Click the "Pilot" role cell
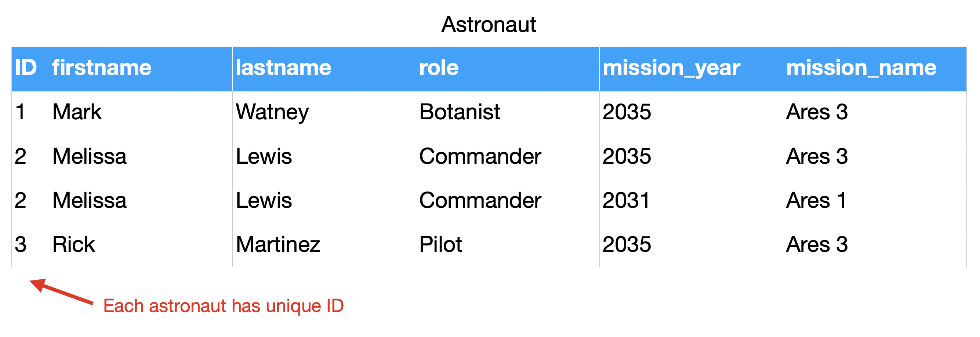Image resolution: width=980 pixels, height=337 pixels. click(x=440, y=244)
